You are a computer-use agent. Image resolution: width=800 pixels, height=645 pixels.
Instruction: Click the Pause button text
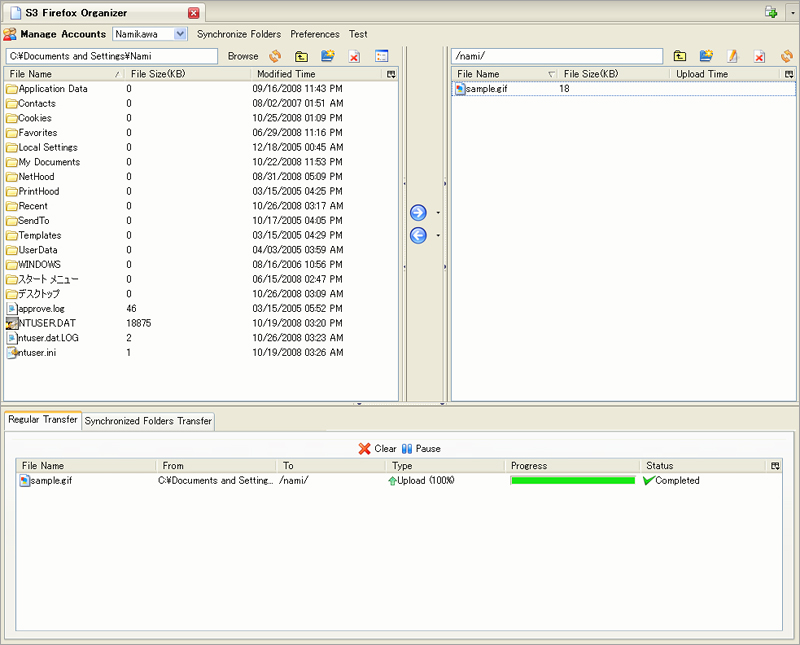428,449
